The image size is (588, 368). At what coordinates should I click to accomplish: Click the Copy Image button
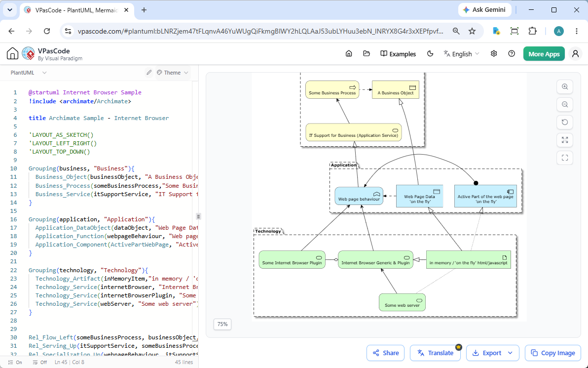tap(553, 353)
